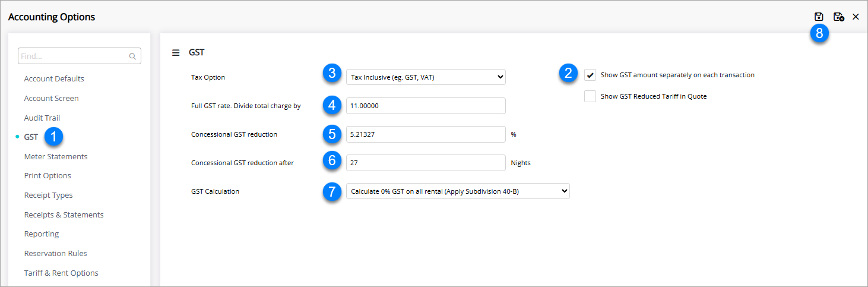Click the magnifier icon in Find box
Viewport: 868px width, 287px height.
[132, 56]
